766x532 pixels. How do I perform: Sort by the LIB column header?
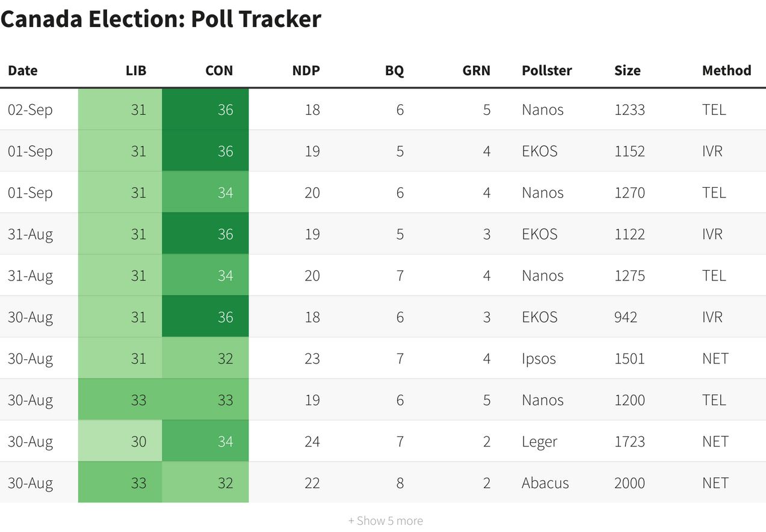click(136, 70)
